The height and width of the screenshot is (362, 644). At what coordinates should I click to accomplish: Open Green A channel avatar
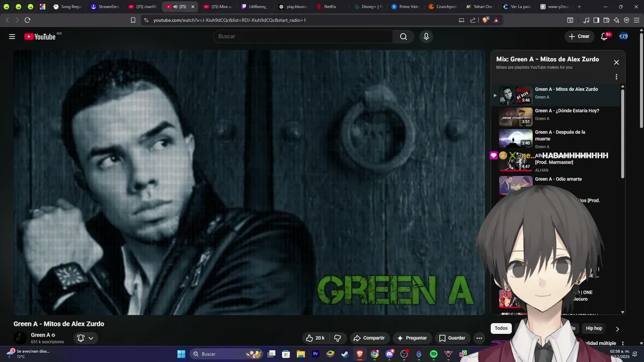click(20, 338)
